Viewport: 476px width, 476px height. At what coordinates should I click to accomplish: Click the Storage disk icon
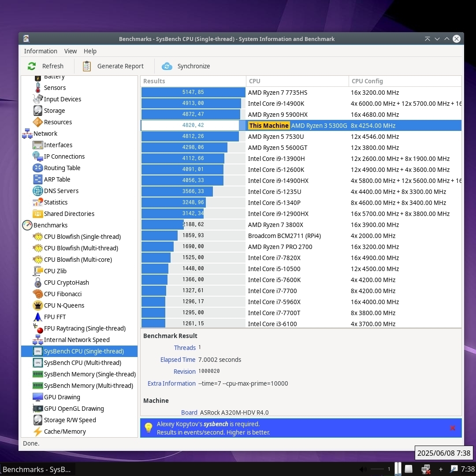(x=37, y=111)
